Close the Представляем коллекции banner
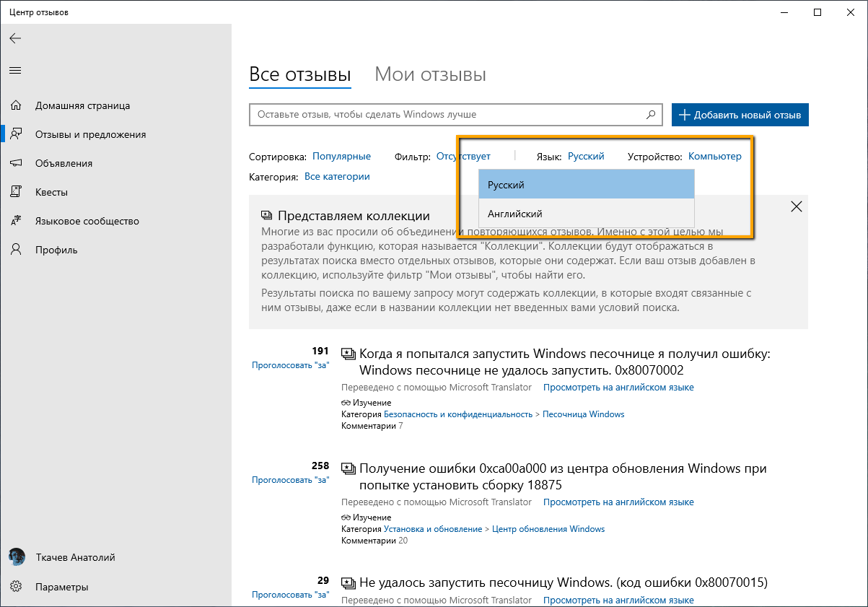Viewport: 868px width, 607px height. [x=797, y=206]
